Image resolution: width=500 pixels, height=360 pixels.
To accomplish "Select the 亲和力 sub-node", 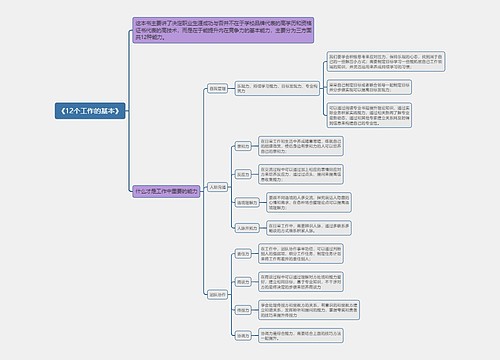I will point(243,146).
